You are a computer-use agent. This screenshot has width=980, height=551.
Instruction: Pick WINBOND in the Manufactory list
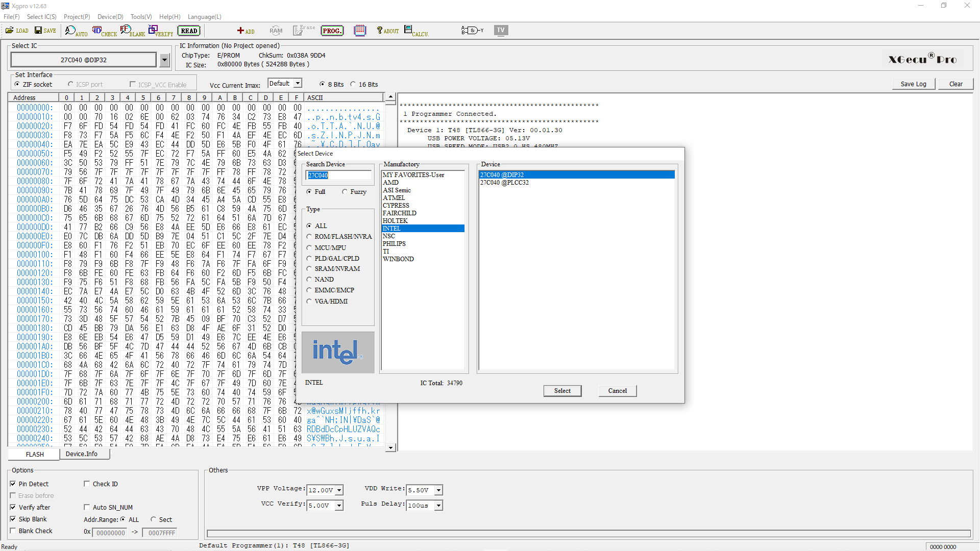click(x=398, y=259)
